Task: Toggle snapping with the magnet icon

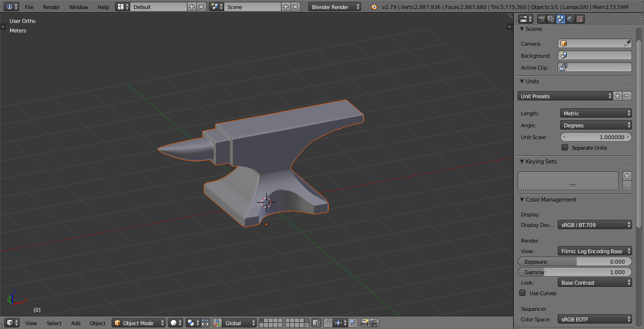Action: (328, 323)
